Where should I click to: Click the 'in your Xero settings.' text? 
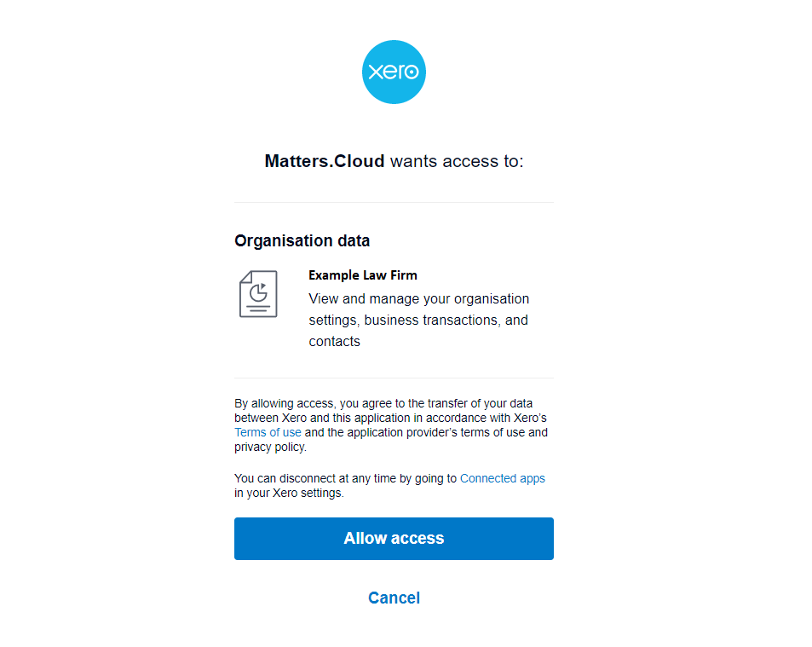(289, 493)
